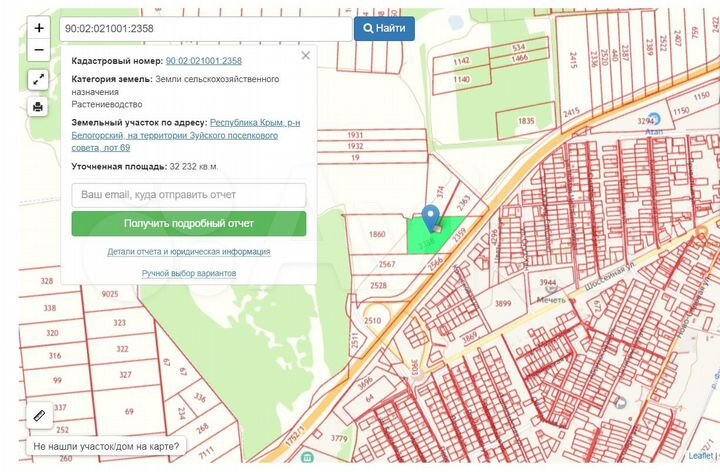
Task: Select parcel 1142 on the map
Action: [461, 61]
